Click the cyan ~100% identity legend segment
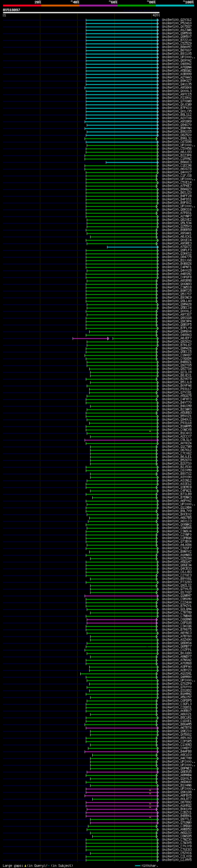 click(x=175, y=6)
